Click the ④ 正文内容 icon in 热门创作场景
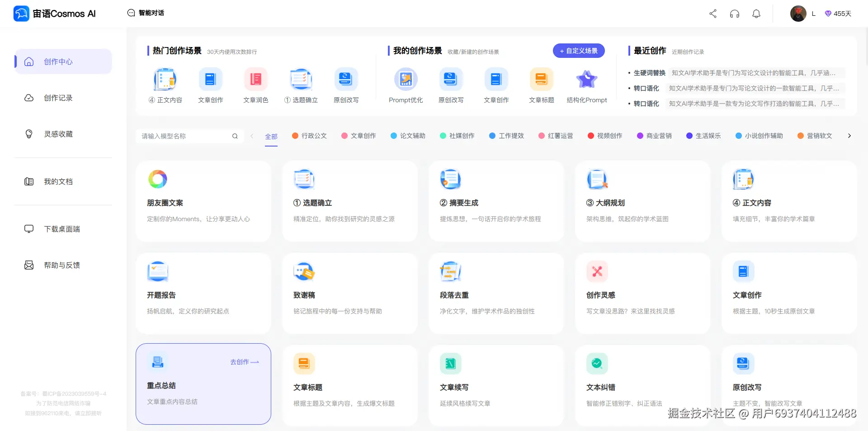Image resolution: width=868 pixels, height=431 pixels. [x=165, y=80]
